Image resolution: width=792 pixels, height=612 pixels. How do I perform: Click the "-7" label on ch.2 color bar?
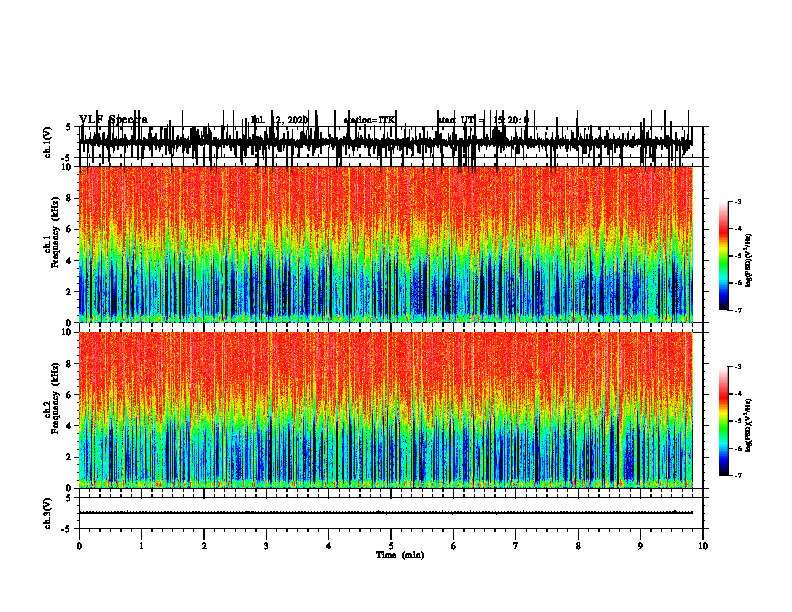point(738,476)
